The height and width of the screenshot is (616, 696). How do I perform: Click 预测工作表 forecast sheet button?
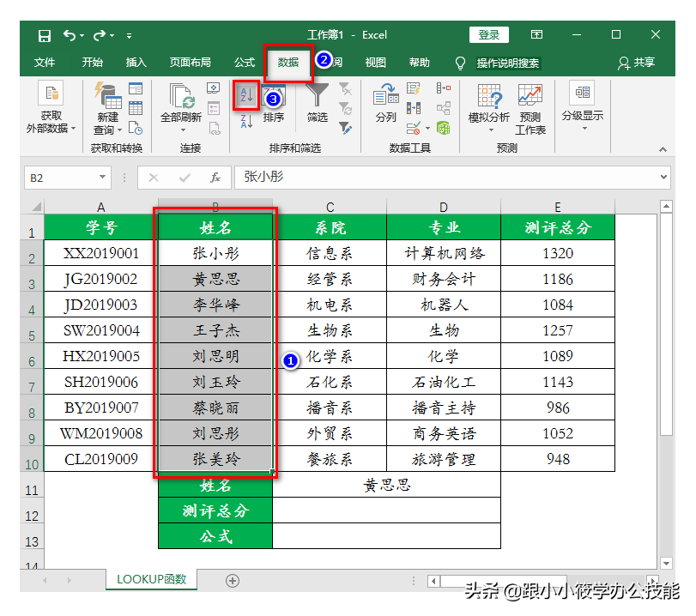point(530,109)
